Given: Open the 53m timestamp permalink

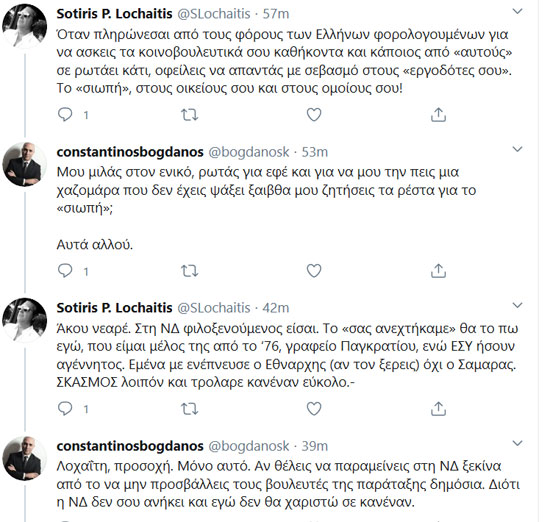Looking at the screenshot, I should tap(315, 152).
